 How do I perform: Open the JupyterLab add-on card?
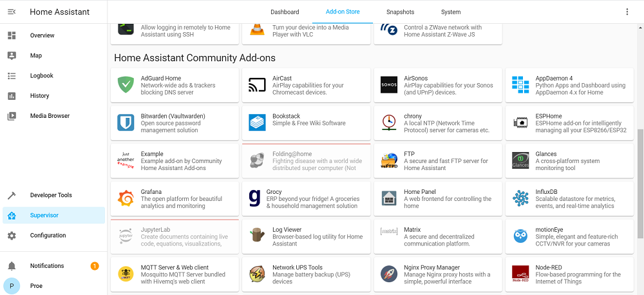175,236
